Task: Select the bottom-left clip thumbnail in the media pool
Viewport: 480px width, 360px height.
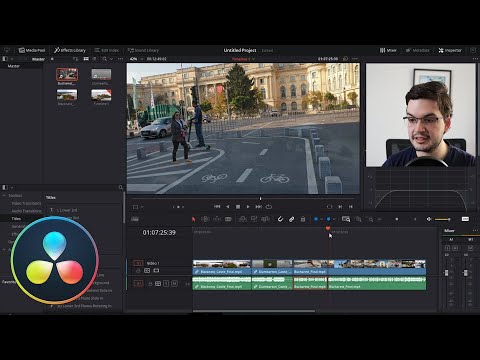Action: (x=67, y=95)
